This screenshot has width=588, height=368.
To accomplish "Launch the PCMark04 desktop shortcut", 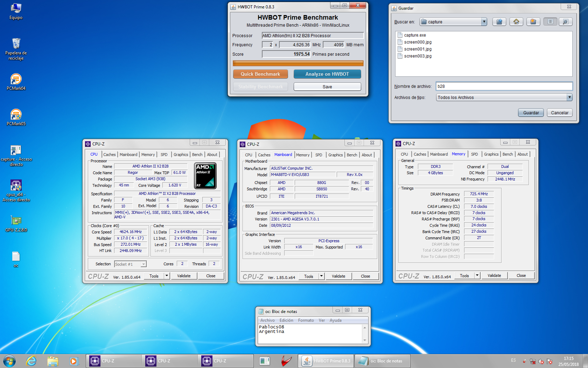I will point(16,82).
